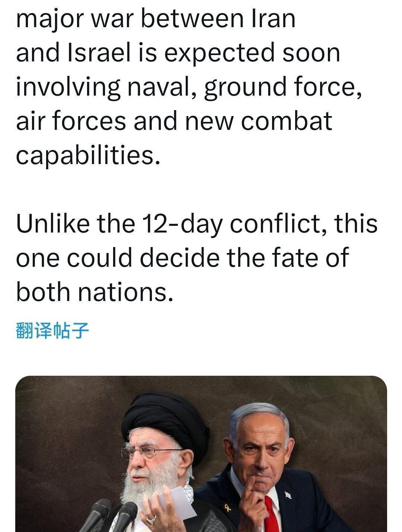Open the attached photo of two men

pos(201,454)
